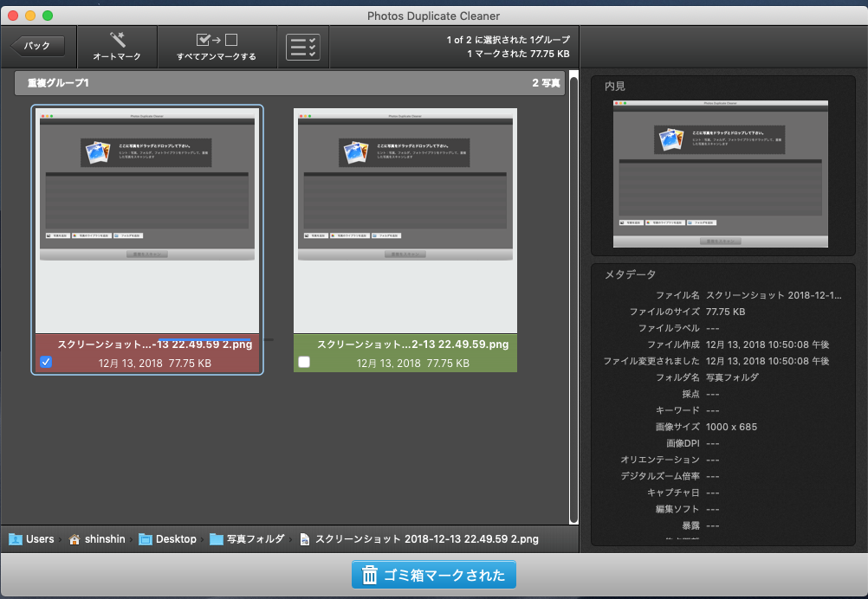Click the green window zoom button
The image size is (868, 599).
pos(48,16)
